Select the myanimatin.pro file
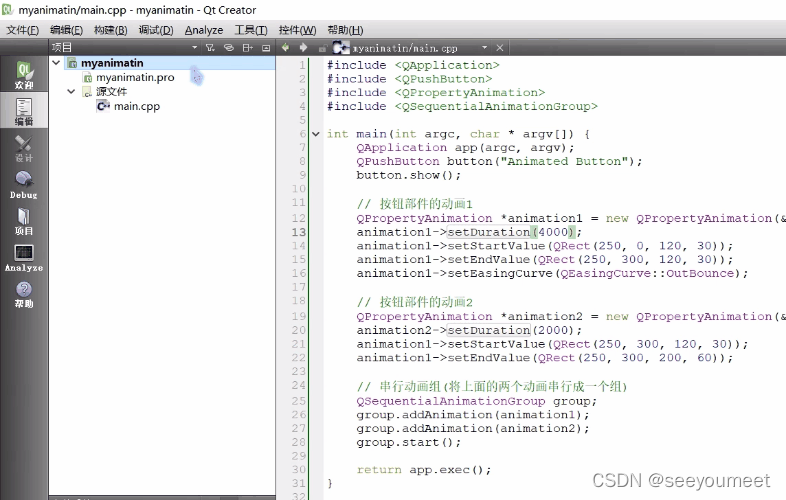This screenshot has height=500, width=786. [x=135, y=77]
